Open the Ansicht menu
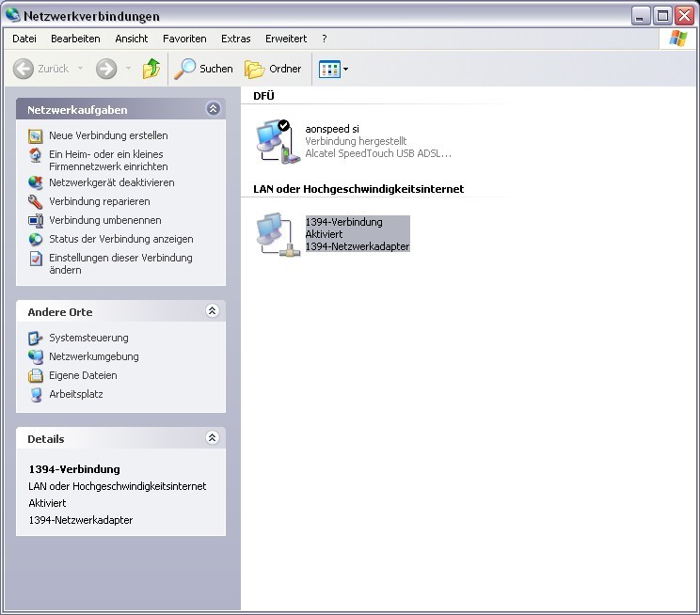The width and height of the screenshot is (700, 615). click(132, 39)
